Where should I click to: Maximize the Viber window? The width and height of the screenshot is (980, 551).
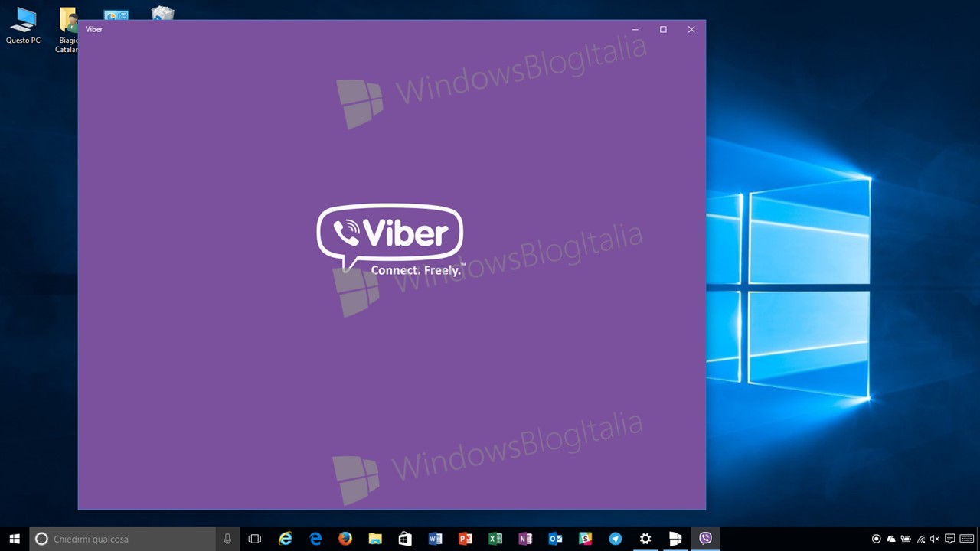[x=663, y=29]
